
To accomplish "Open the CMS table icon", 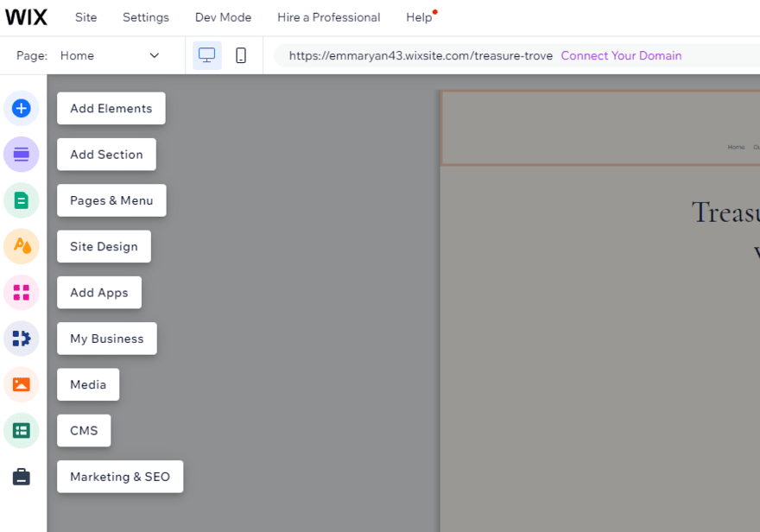I will point(21,430).
